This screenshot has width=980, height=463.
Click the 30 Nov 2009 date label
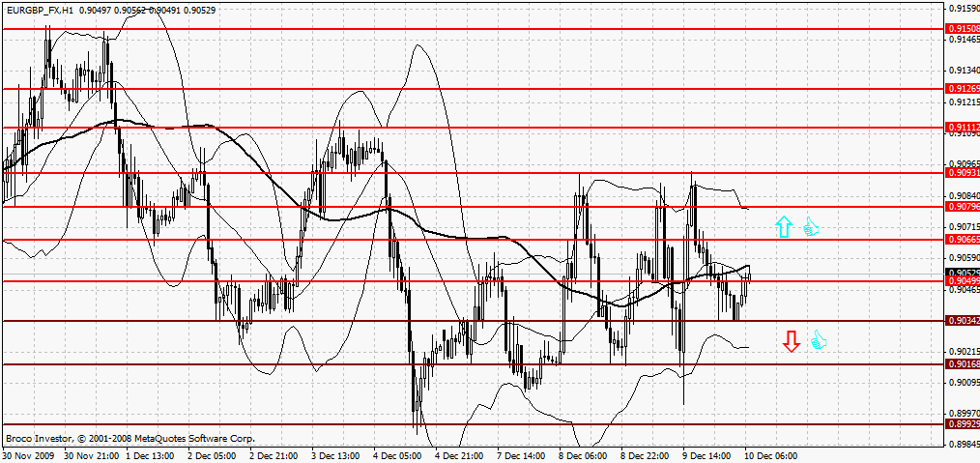(28, 456)
